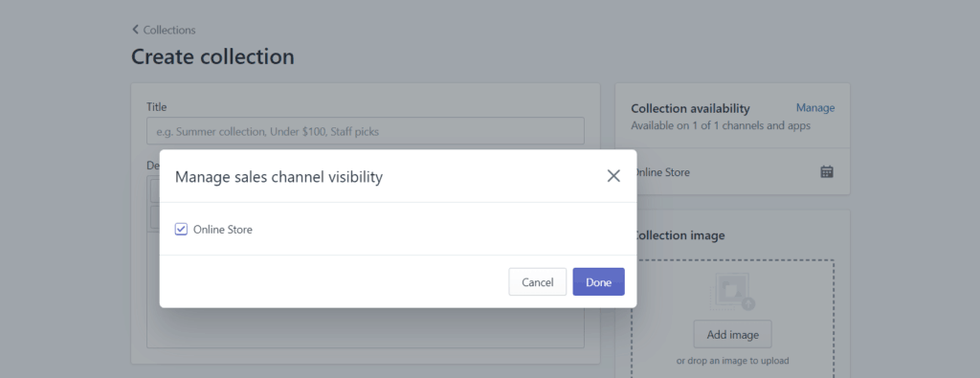The image size is (980, 378).
Task: Click the Collection availability card heading
Action: tap(690, 109)
